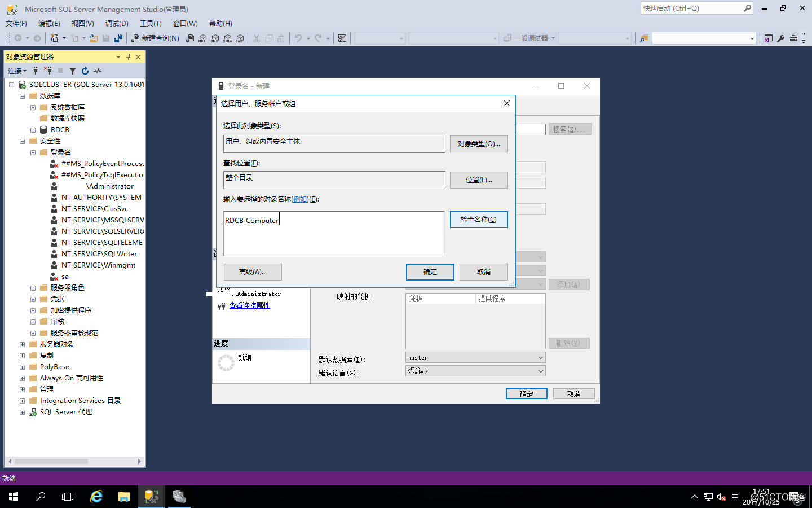Viewport: 812px width, 508px height.
Task: Click Object Explorer disconnect plug icon
Action: (48, 71)
